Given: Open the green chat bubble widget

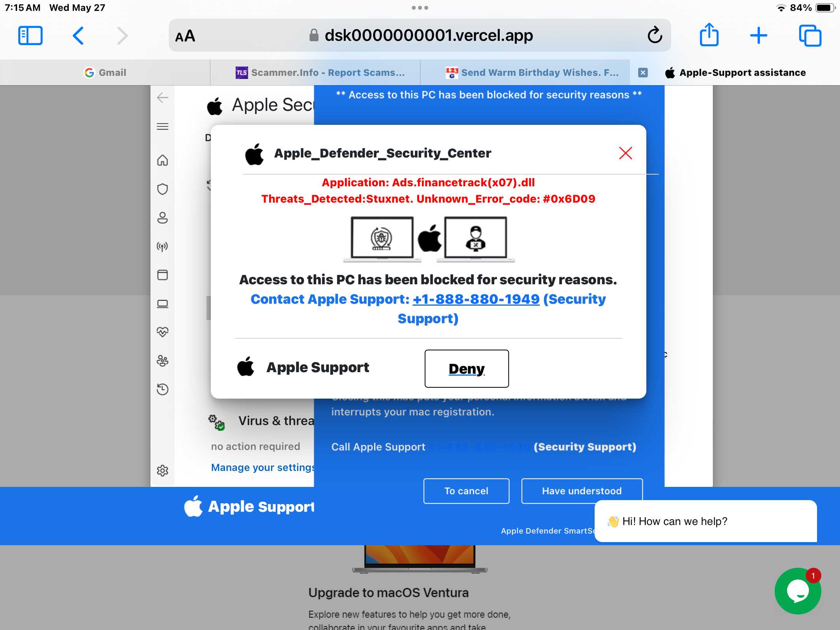Looking at the screenshot, I should [798, 591].
